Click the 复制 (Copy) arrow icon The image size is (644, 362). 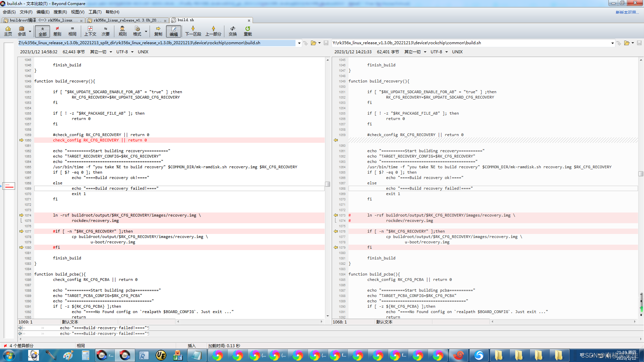point(158,31)
